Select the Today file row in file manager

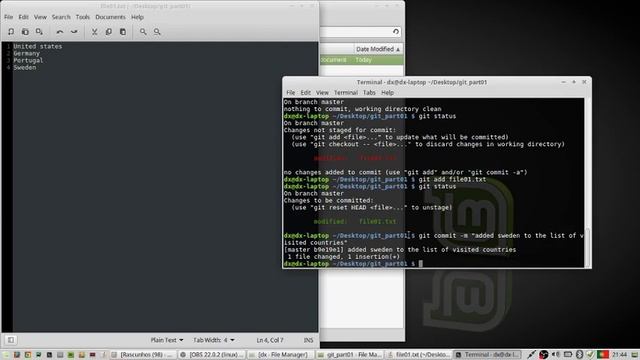[x=362, y=60]
